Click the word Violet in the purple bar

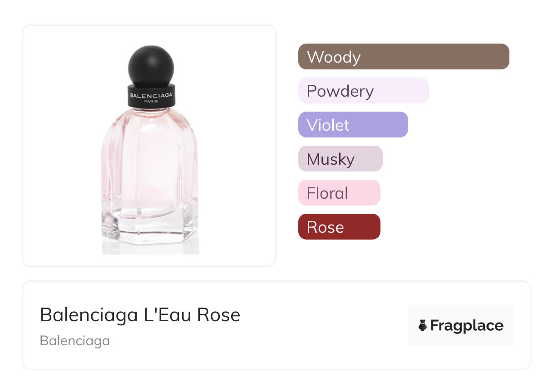point(328,125)
